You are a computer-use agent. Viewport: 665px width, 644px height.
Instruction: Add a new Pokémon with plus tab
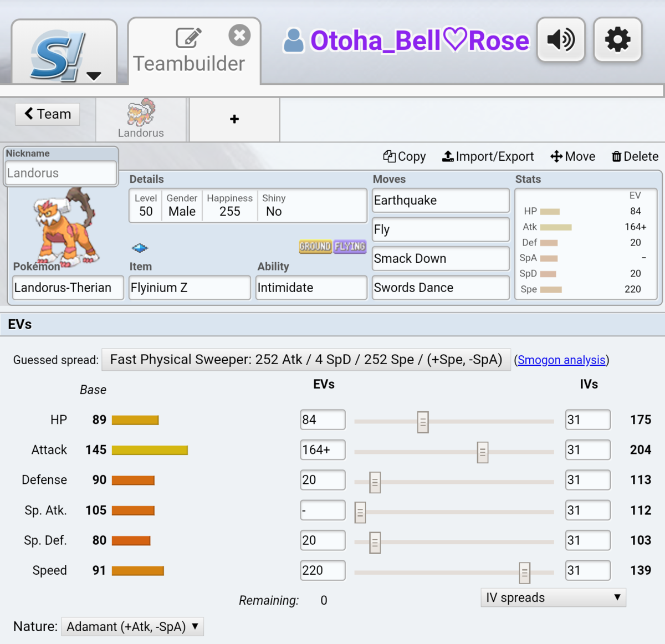234,119
